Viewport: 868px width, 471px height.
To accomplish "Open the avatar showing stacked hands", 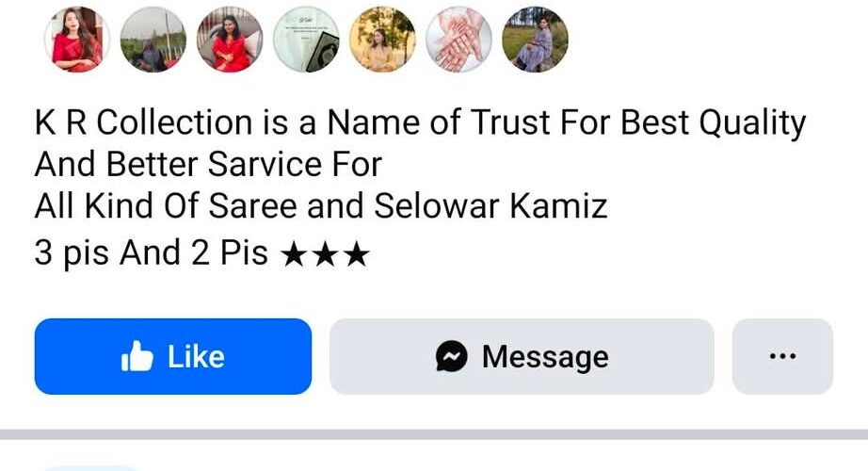I will pyautogui.click(x=458, y=40).
